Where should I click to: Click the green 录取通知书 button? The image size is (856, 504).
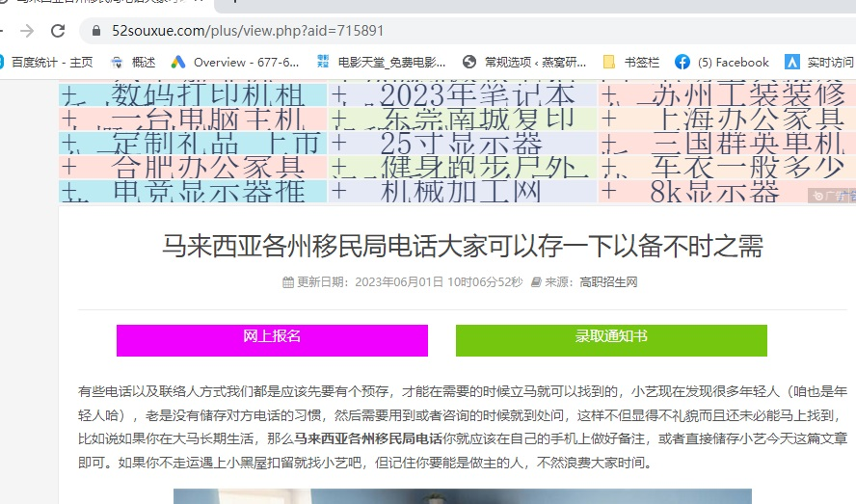(611, 340)
